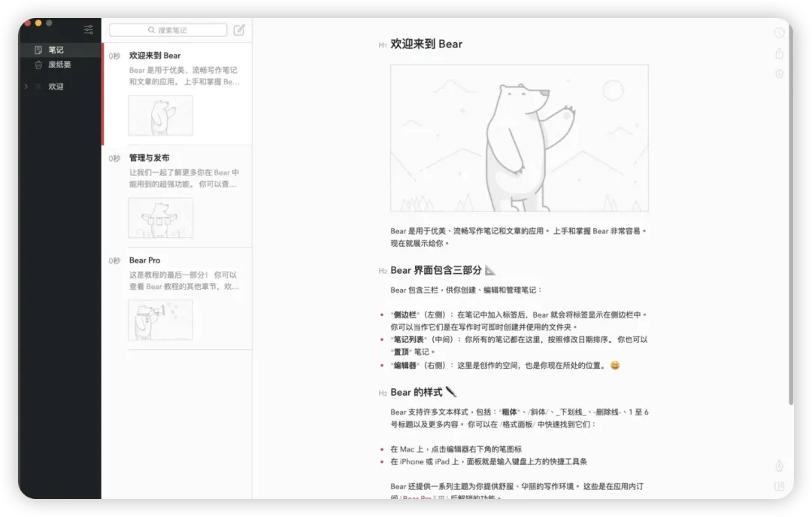
Task: Click the Bear Pro megaphone bear thumbnail
Action: tap(161, 320)
